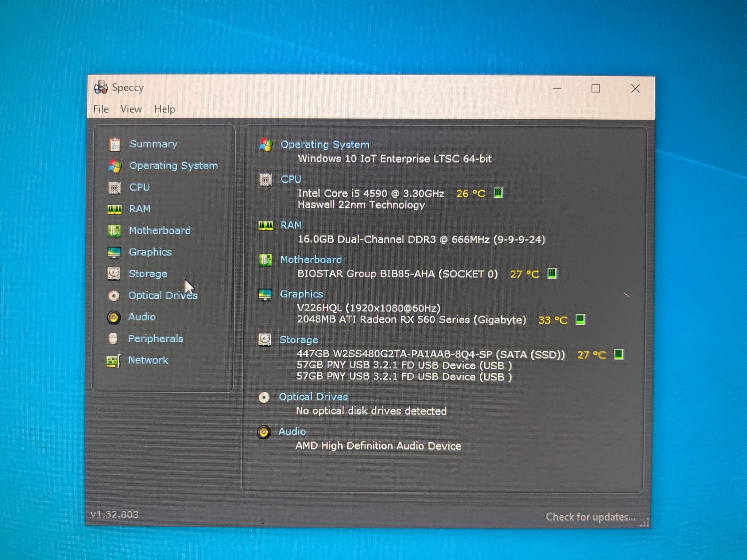
Task: Select Summary in the sidebar
Action: [154, 144]
